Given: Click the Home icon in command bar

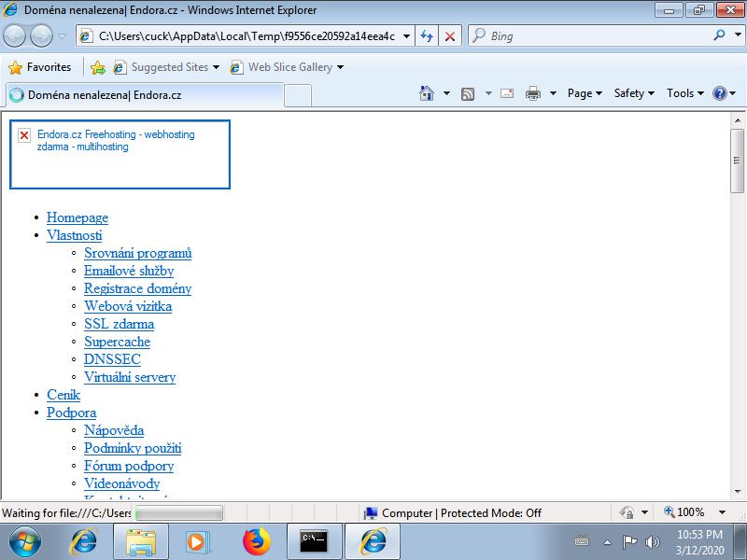Looking at the screenshot, I should pos(427,93).
